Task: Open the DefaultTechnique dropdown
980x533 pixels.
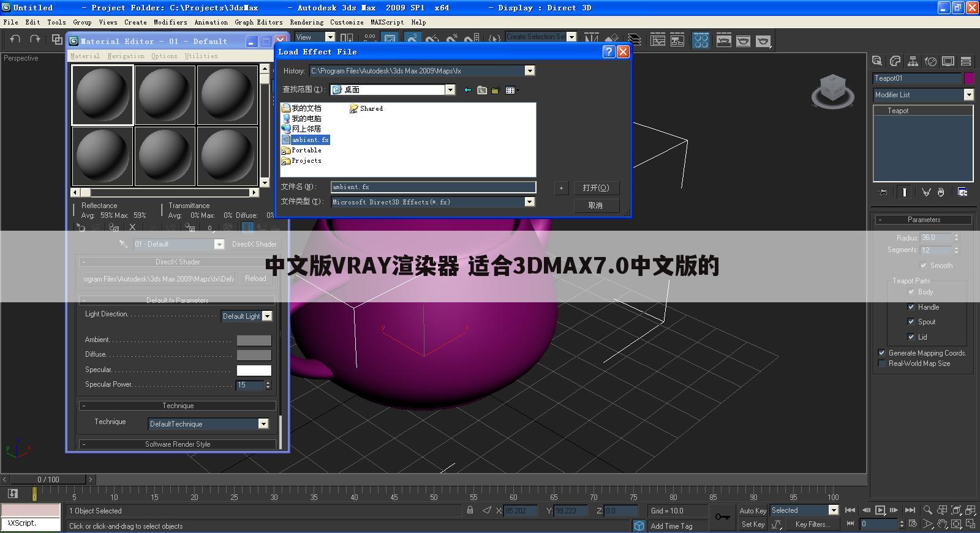Action: pos(263,424)
